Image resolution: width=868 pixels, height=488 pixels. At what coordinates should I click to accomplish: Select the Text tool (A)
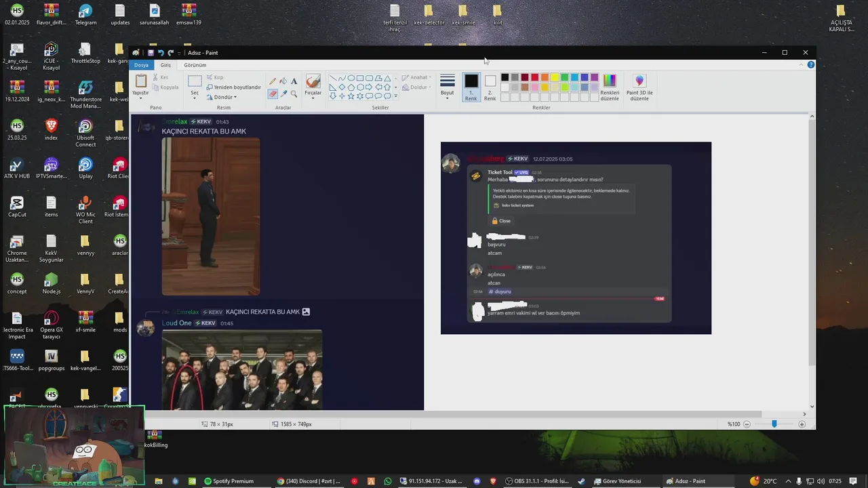pos(294,81)
